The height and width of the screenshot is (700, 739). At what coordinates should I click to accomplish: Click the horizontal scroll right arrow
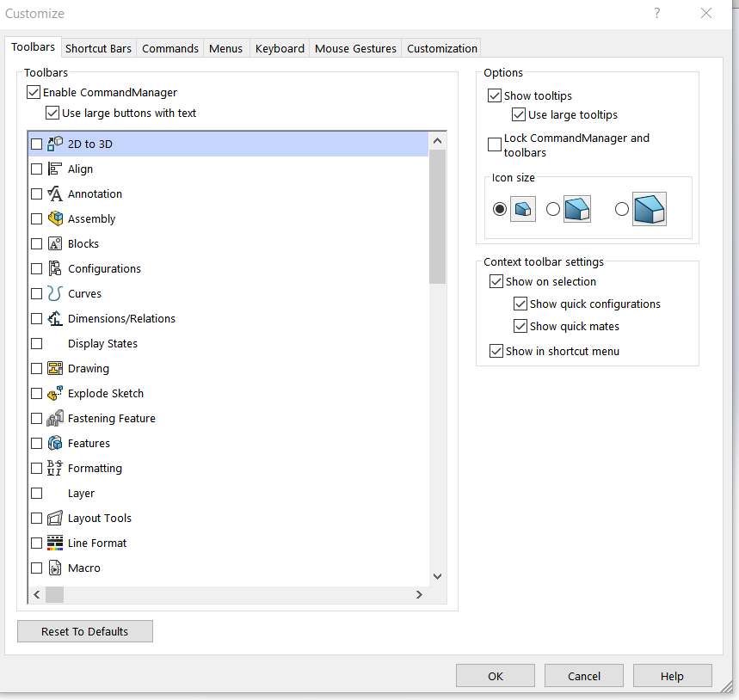[x=419, y=594]
